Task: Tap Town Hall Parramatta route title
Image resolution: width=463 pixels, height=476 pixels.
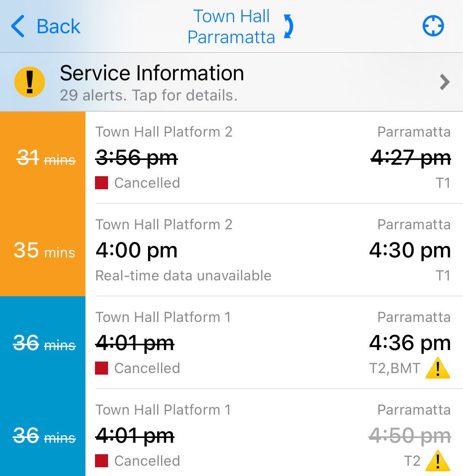Action: (231, 27)
